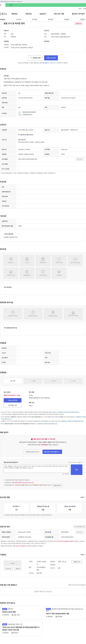Click the 자녀 학자금 지원 icon
The width and height of the screenshot is (86, 644).
[75, 260]
